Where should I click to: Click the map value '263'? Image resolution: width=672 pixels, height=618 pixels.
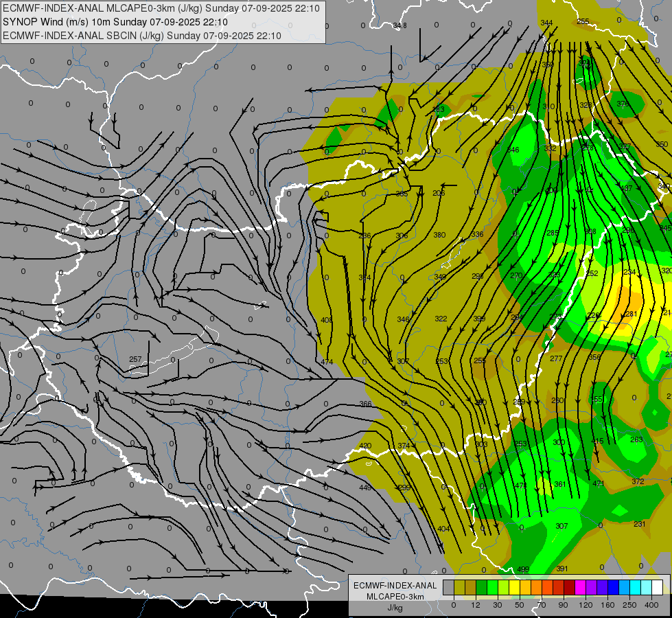[x=636, y=439]
